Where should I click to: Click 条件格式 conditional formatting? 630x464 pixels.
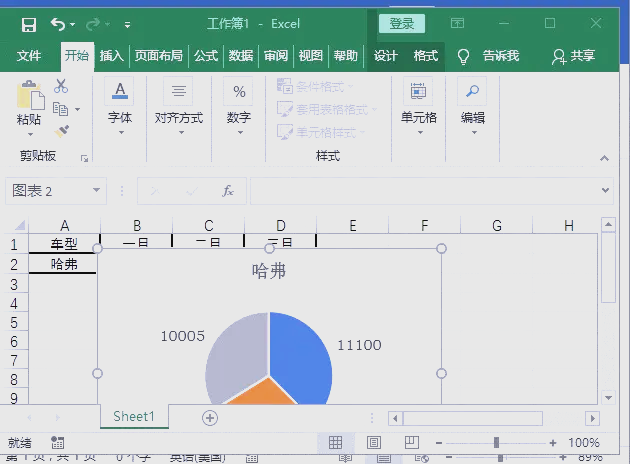[315, 86]
